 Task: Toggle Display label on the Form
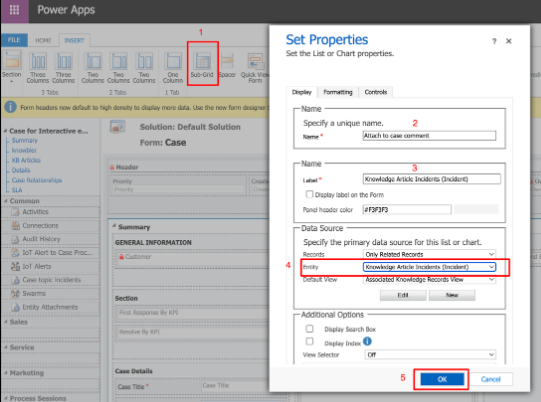point(309,195)
